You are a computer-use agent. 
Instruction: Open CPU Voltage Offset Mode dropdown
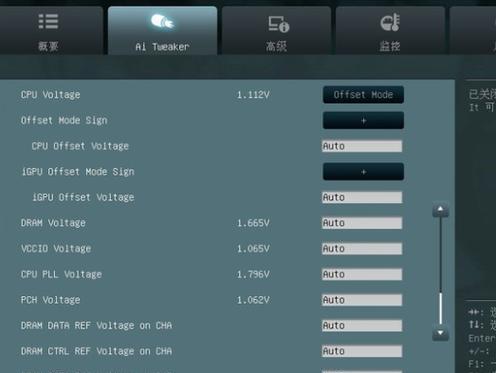pyautogui.click(x=363, y=95)
